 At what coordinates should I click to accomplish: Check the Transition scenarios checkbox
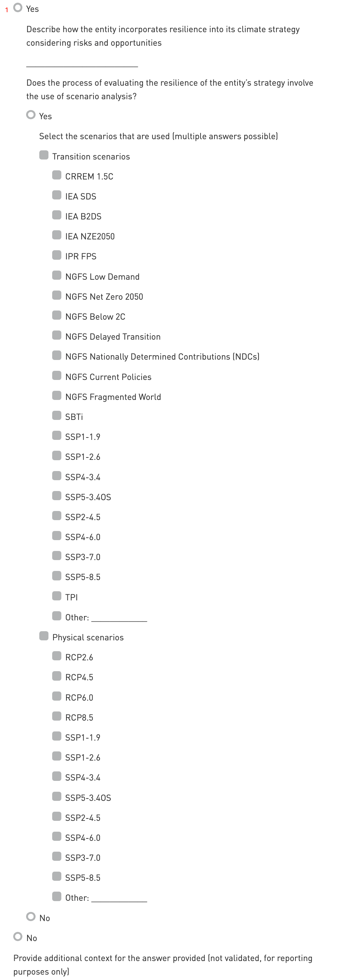[x=44, y=155]
